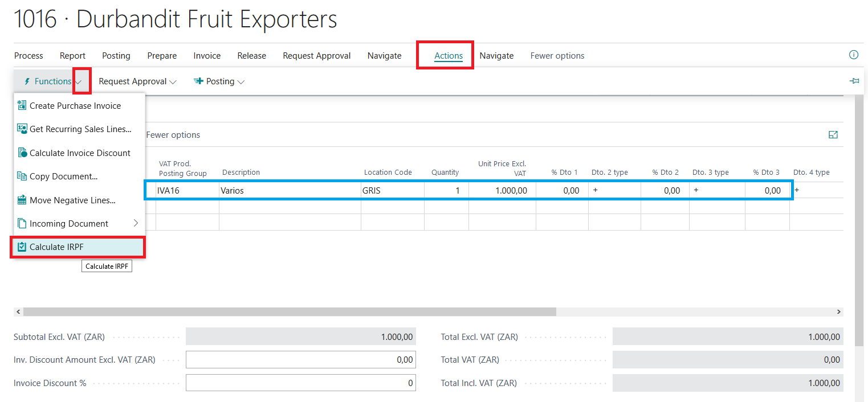Expand the Functions dropdown chevron
868x402 pixels.
click(79, 82)
